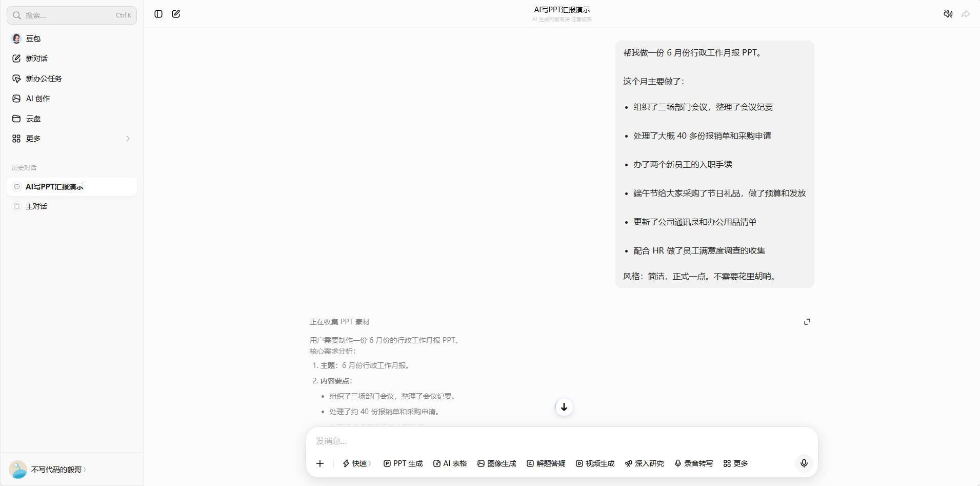Choose the 解题答疑 tool
This screenshot has width=980, height=486.
tap(546, 463)
